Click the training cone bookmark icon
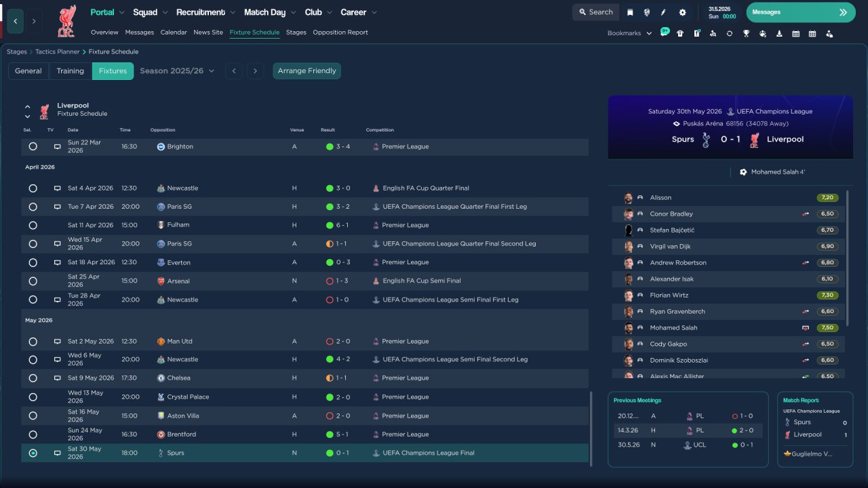Viewport: 868px width, 488px height. pos(779,33)
